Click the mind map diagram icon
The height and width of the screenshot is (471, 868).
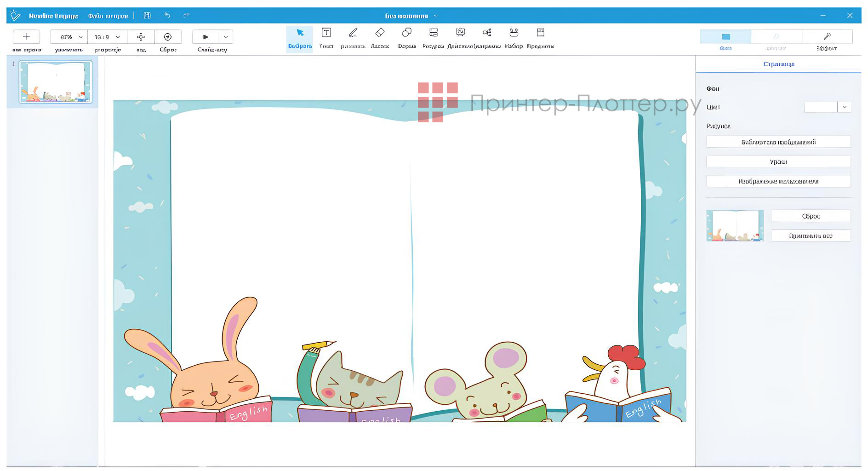tap(487, 33)
